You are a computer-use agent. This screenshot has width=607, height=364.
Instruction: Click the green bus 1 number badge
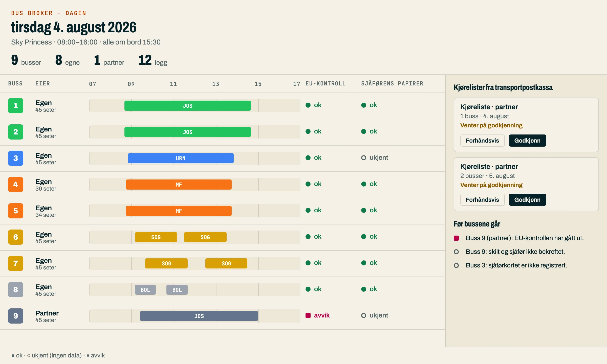[16, 106]
